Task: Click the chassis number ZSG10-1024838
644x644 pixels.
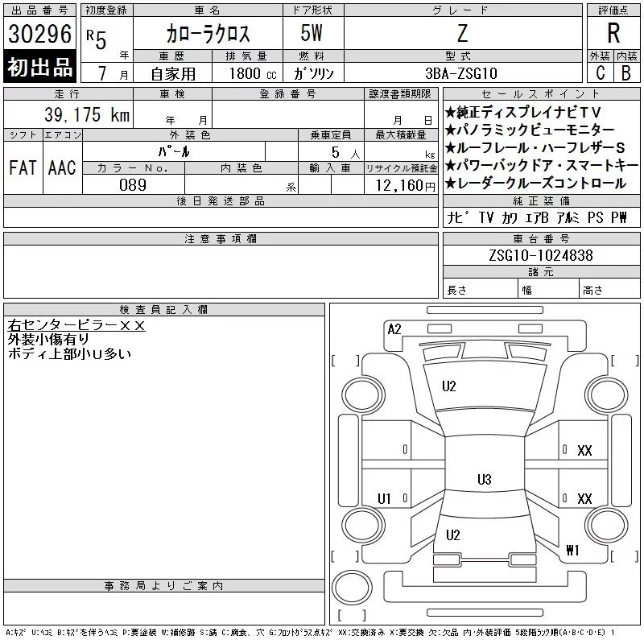Action: click(x=541, y=255)
